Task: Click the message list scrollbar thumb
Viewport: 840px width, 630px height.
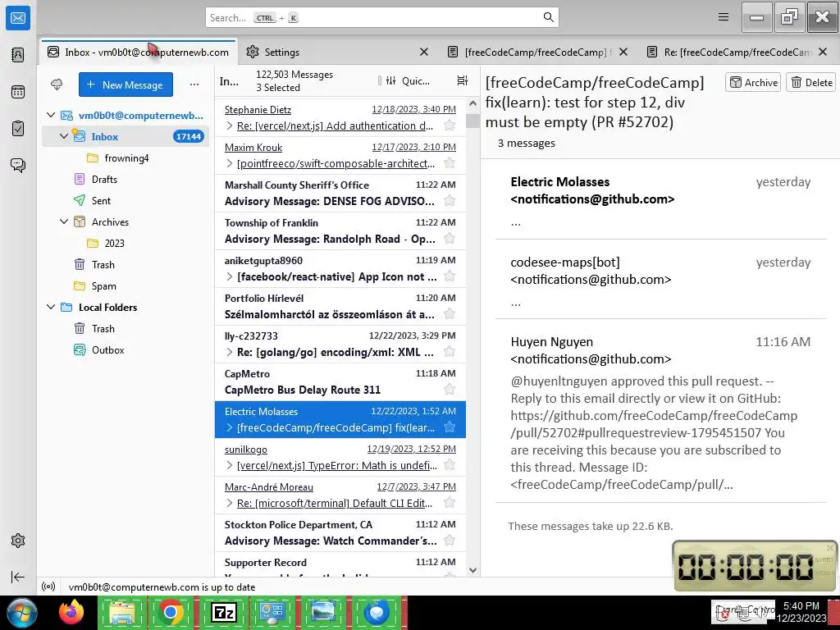Action: [472, 121]
